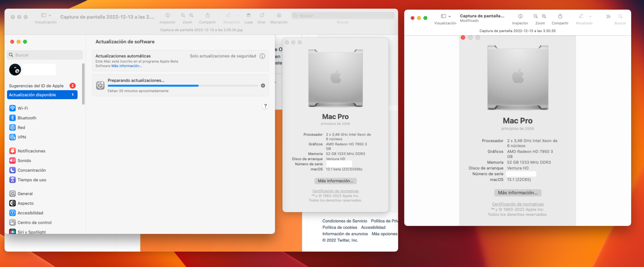The image size is (644, 267).
Task: Expand Visualización dropdown in the 2.55.35 window
Action: pos(50,15)
